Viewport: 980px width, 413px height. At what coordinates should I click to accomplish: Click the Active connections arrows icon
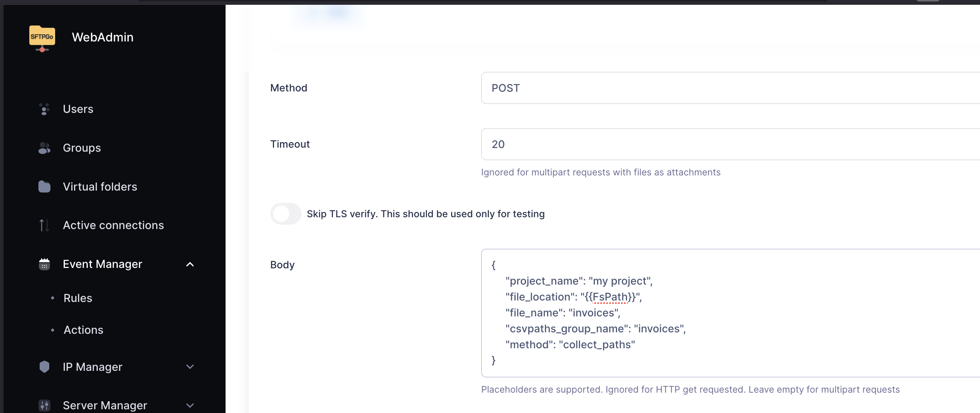coord(44,225)
